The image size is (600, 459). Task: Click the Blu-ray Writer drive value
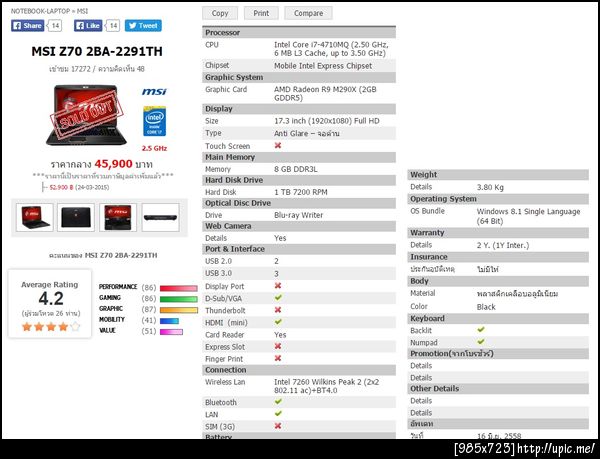298,215
